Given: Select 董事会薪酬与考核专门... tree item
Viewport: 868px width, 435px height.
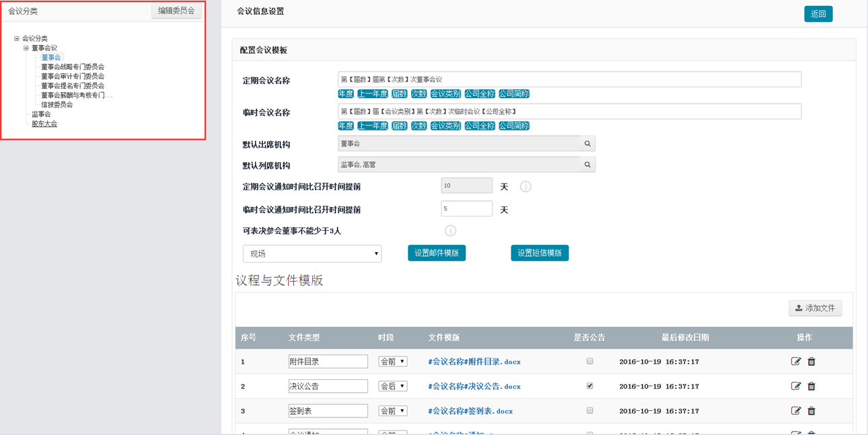Looking at the screenshot, I should pyautogui.click(x=77, y=95).
